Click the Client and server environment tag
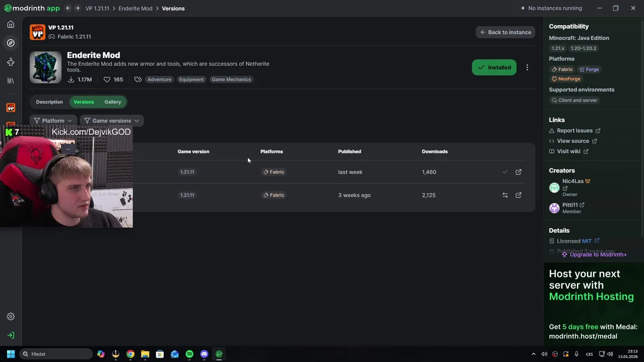644x362 pixels. click(x=574, y=100)
